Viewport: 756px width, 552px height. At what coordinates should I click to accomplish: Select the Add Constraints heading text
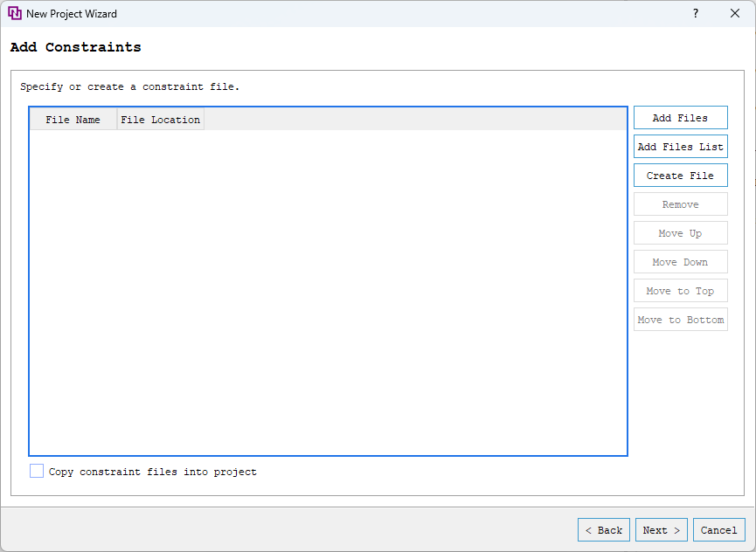(75, 47)
